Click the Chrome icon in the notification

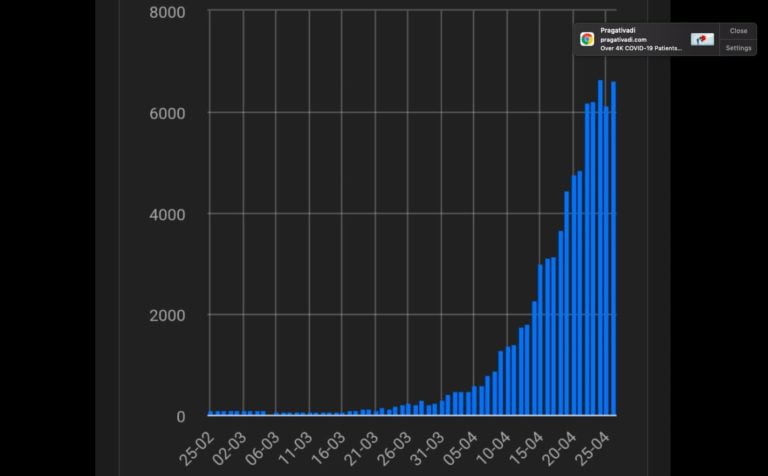tap(587, 39)
